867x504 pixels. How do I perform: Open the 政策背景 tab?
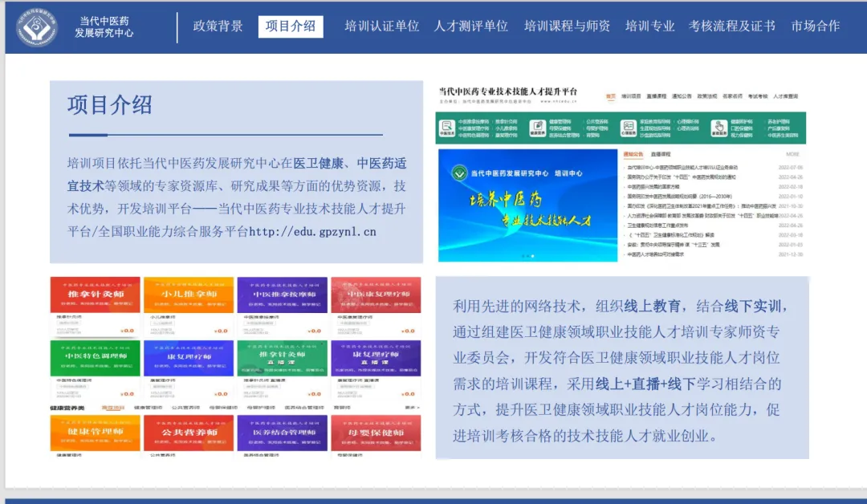coord(218,26)
